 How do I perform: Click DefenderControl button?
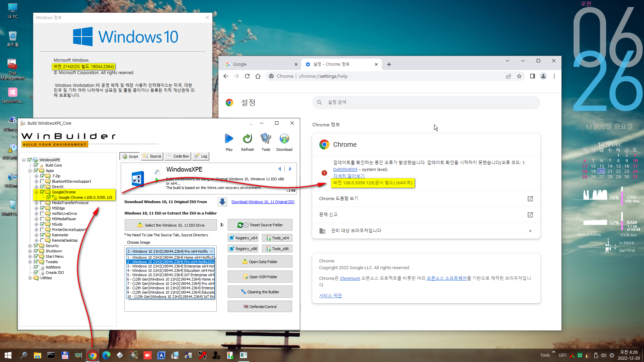point(260,306)
